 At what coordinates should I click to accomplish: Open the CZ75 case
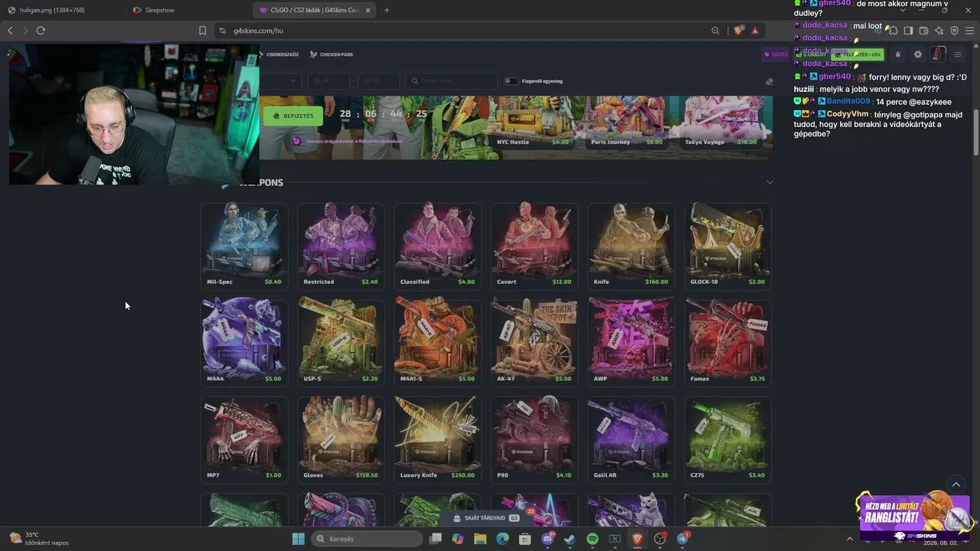[x=727, y=439]
